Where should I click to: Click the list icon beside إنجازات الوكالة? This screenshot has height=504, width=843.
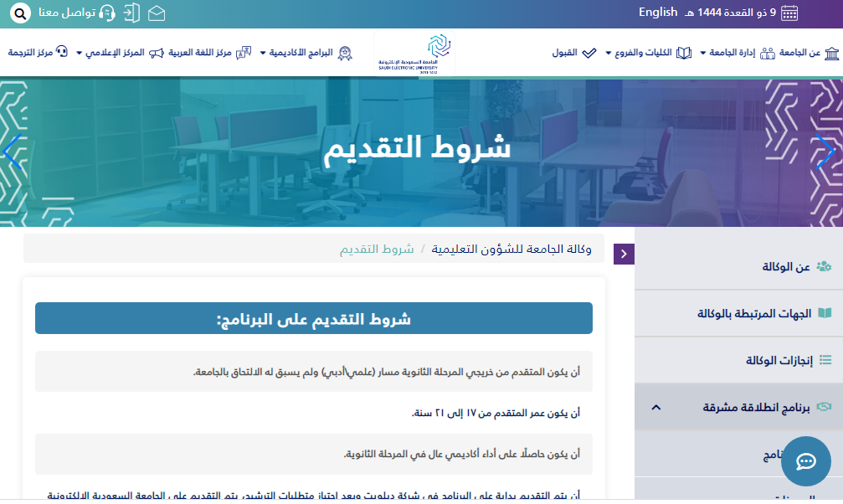pyautogui.click(x=825, y=360)
